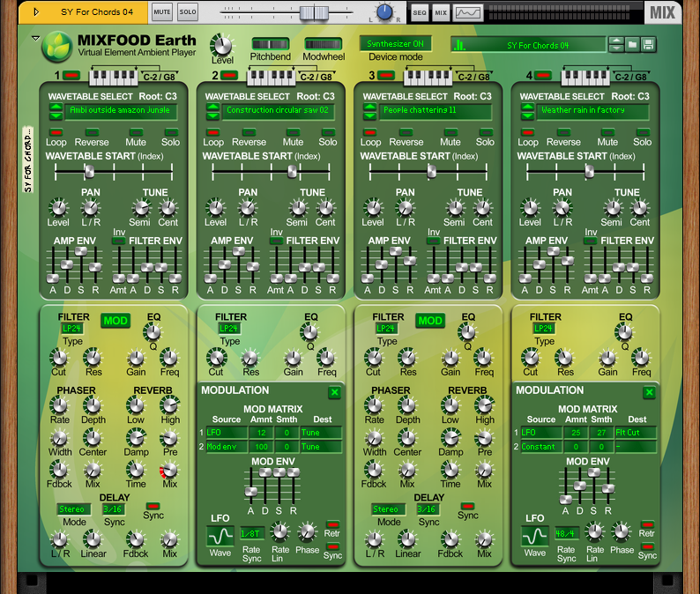
Task: Click the small MIX button by SEQ
Action: (x=441, y=12)
